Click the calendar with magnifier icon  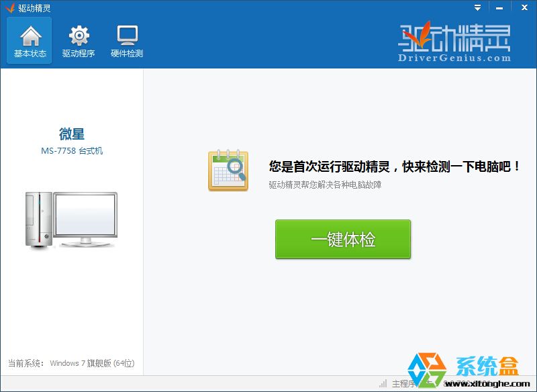coord(228,170)
